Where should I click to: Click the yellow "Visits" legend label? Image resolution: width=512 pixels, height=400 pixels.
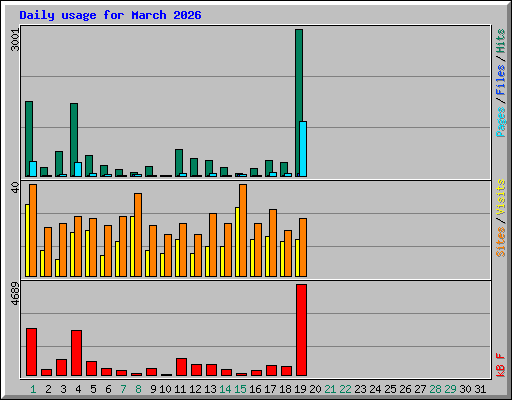point(500,198)
